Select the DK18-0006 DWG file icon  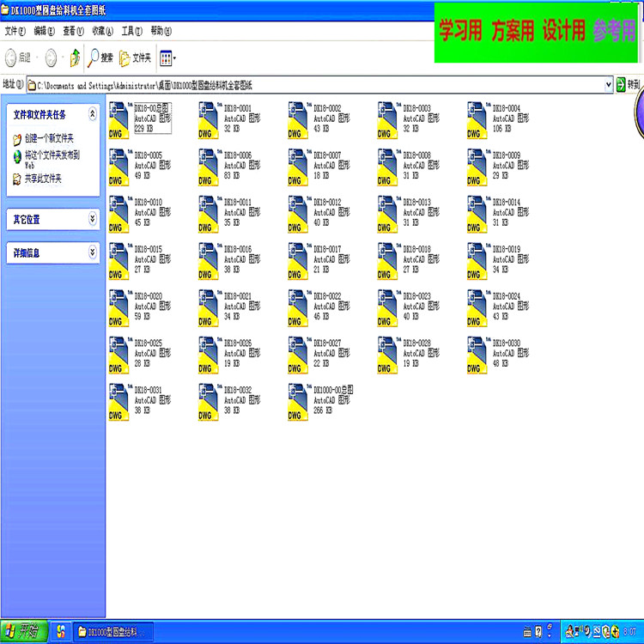(x=209, y=167)
